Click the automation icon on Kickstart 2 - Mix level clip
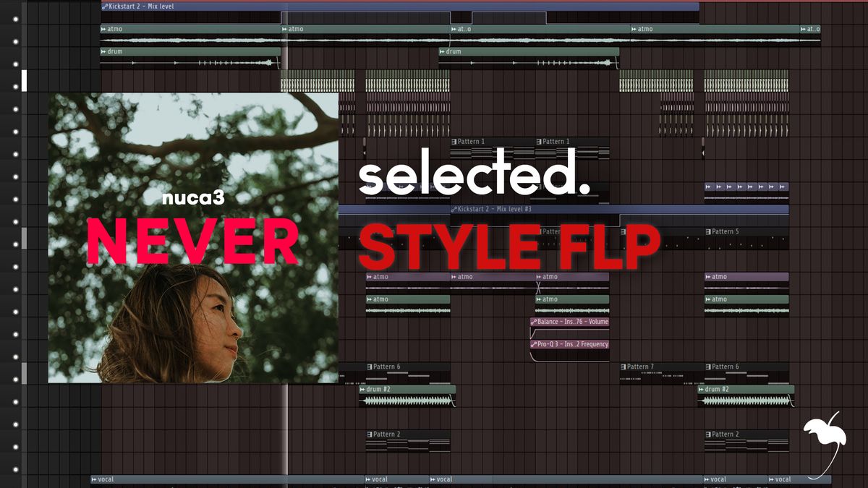This screenshot has width=868, height=488. pos(105,7)
